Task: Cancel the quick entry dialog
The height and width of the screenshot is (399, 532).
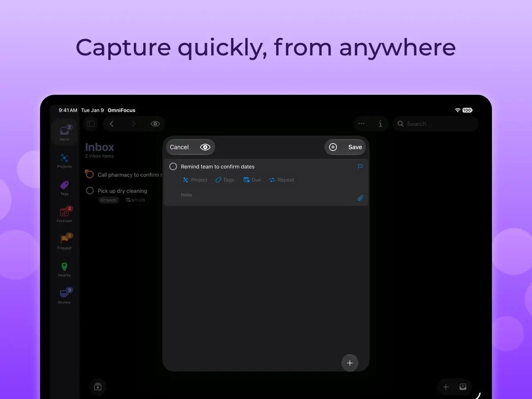Action: (x=180, y=147)
